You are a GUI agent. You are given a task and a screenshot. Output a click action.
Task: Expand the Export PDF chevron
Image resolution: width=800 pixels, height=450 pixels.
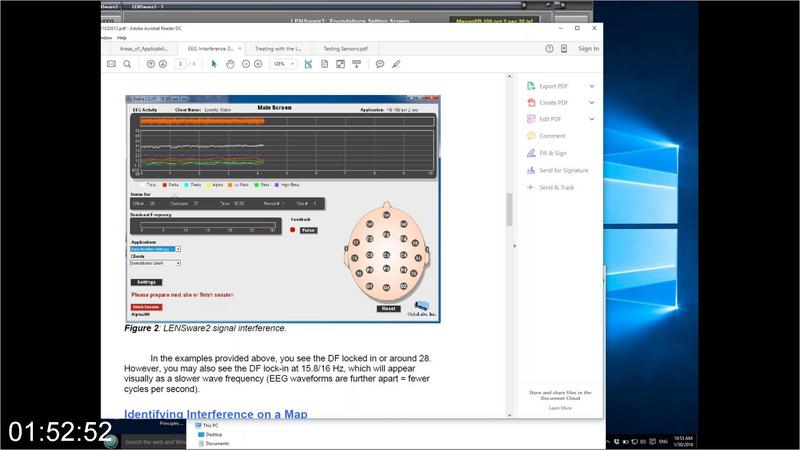tap(592, 86)
